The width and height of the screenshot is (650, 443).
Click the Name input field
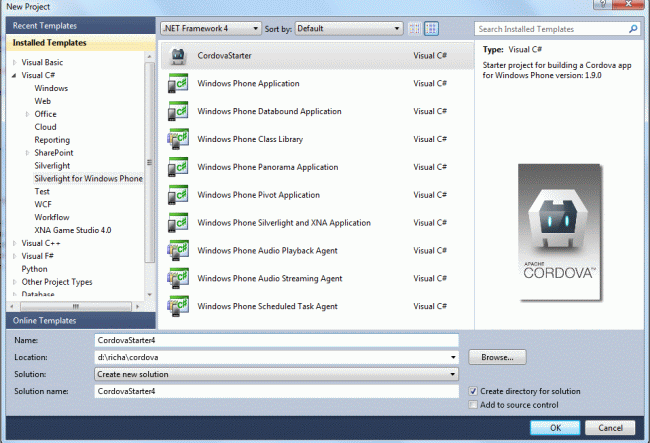coord(276,340)
